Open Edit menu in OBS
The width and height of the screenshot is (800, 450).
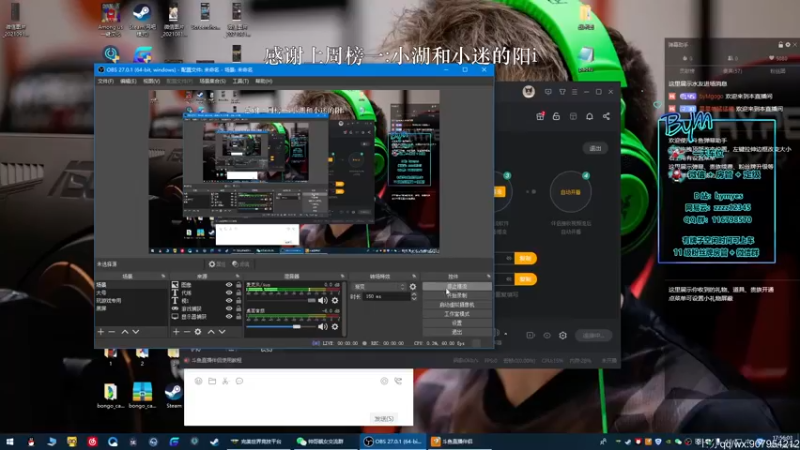(x=128, y=81)
